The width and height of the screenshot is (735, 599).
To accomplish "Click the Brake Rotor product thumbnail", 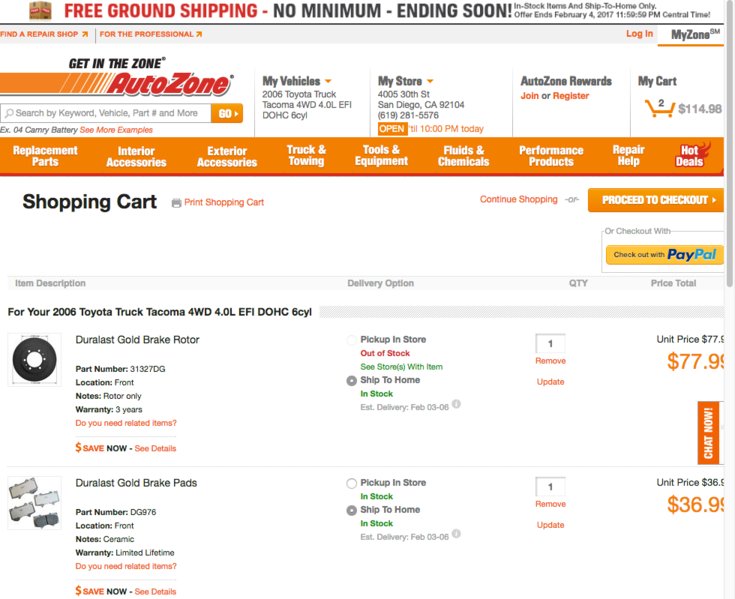I will [x=34, y=360].
